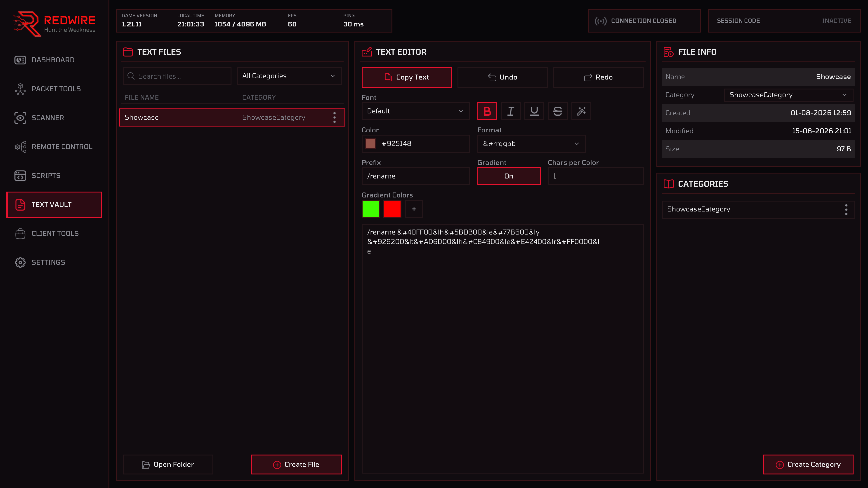Edit Chars per Color value
Screen dimensions: 868x488
pyautogui.click(x=595, y=176)
